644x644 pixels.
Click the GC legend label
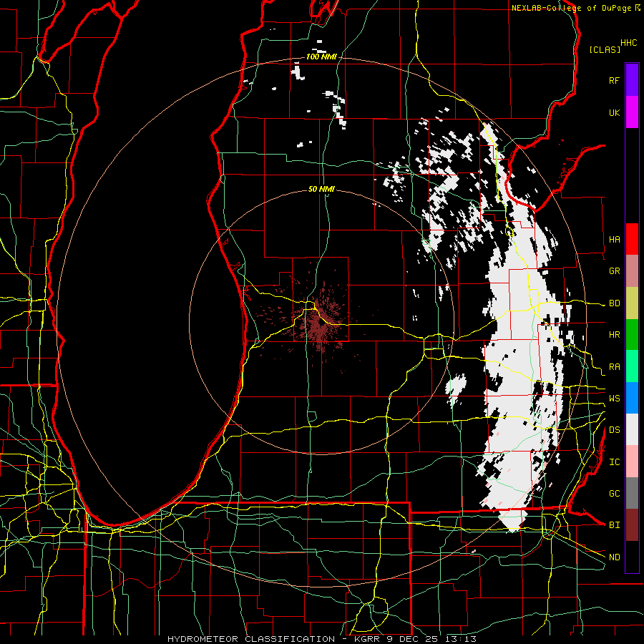coord(614,494)
